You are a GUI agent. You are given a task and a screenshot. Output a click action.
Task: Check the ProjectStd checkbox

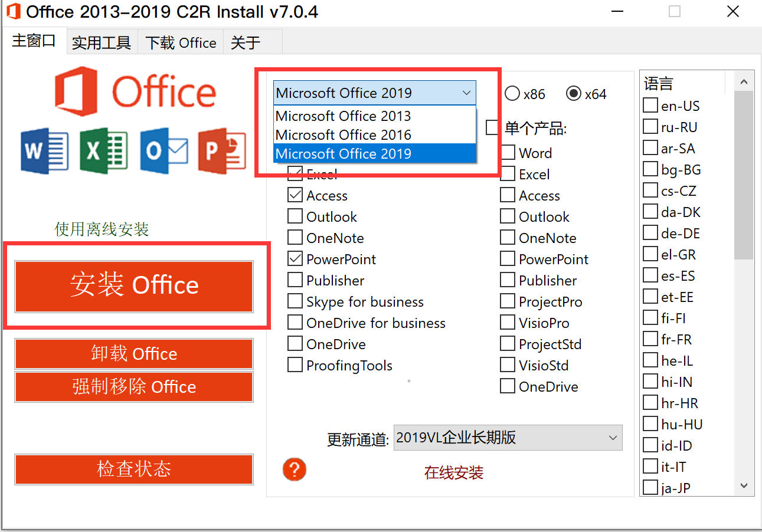pos(508,344)
